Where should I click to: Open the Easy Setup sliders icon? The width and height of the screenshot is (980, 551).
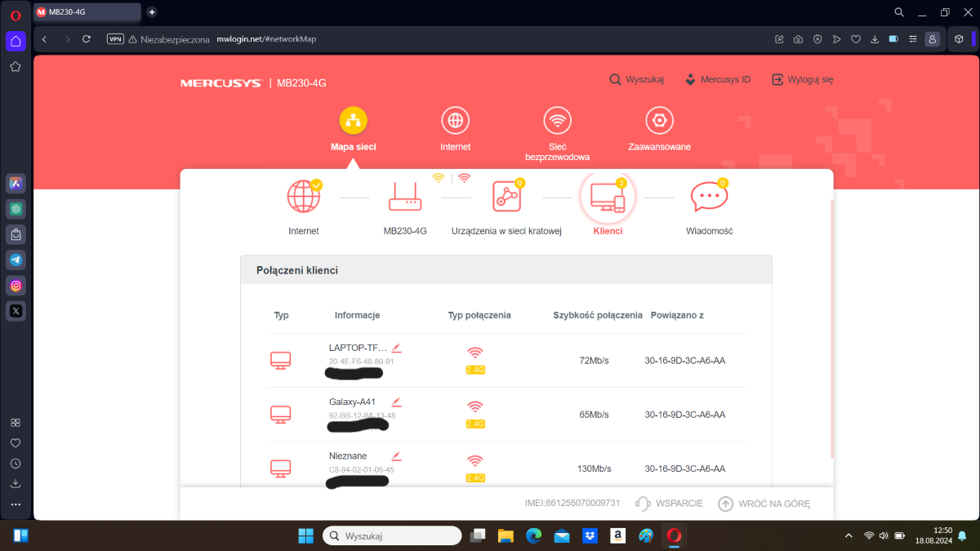click(x=912, y=39)
